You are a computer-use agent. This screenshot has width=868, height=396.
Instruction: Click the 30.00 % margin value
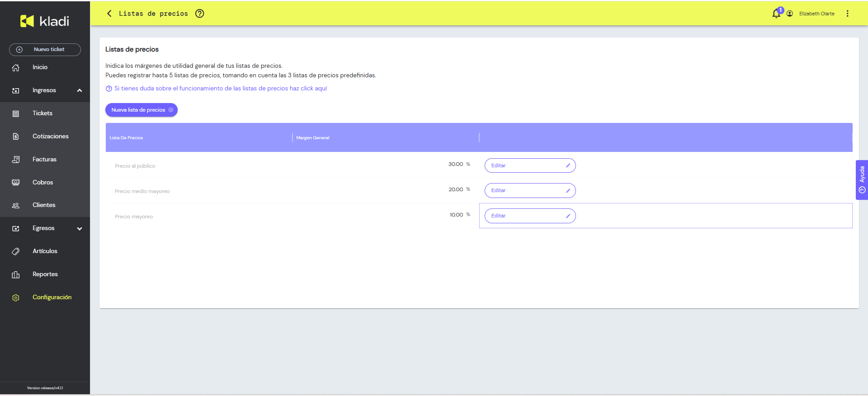point(459,165)
